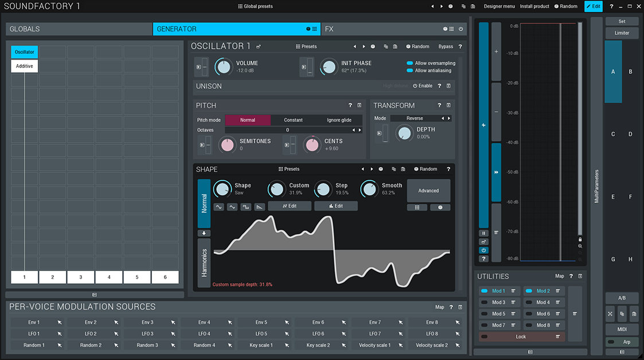Open the Oscillator 1 help question mark

(460, 46)
